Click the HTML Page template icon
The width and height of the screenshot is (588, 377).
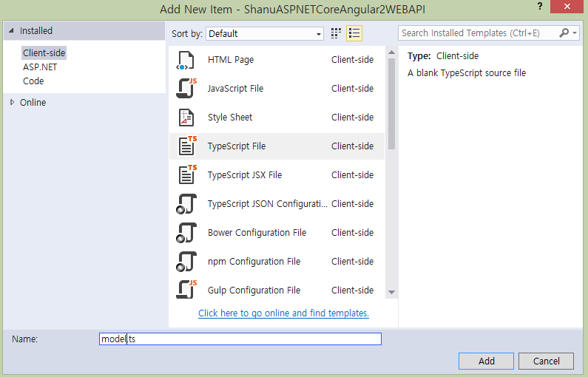pos(186,60)
